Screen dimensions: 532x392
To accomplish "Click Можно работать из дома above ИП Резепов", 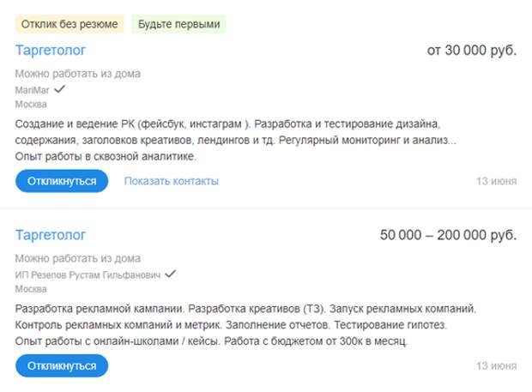I will [x=77, y=259].
